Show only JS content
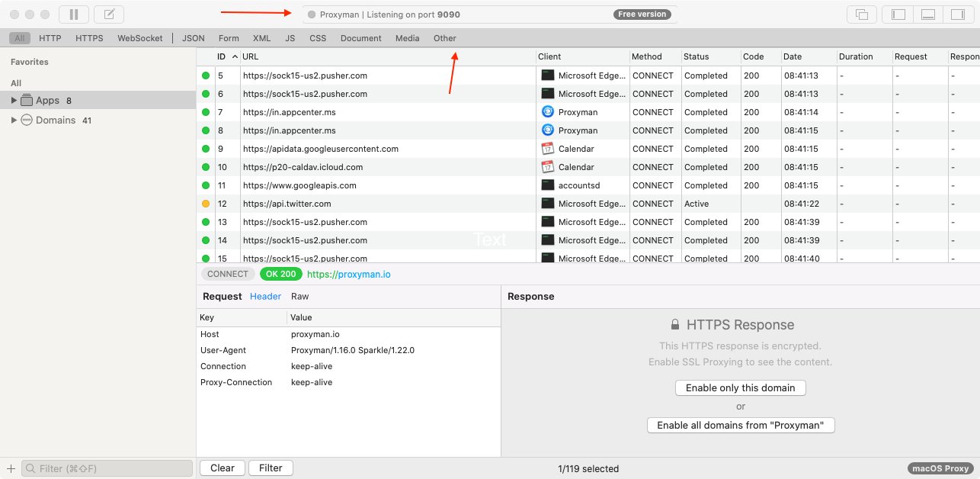Screen dimensions: 980x479 [x=290, y=38]
